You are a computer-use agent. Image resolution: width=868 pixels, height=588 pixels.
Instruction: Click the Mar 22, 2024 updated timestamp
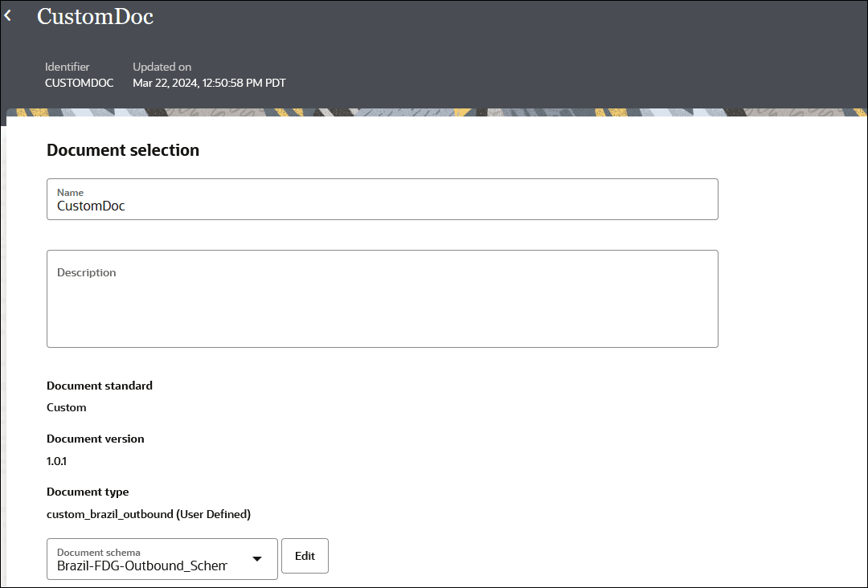(209, 83)
